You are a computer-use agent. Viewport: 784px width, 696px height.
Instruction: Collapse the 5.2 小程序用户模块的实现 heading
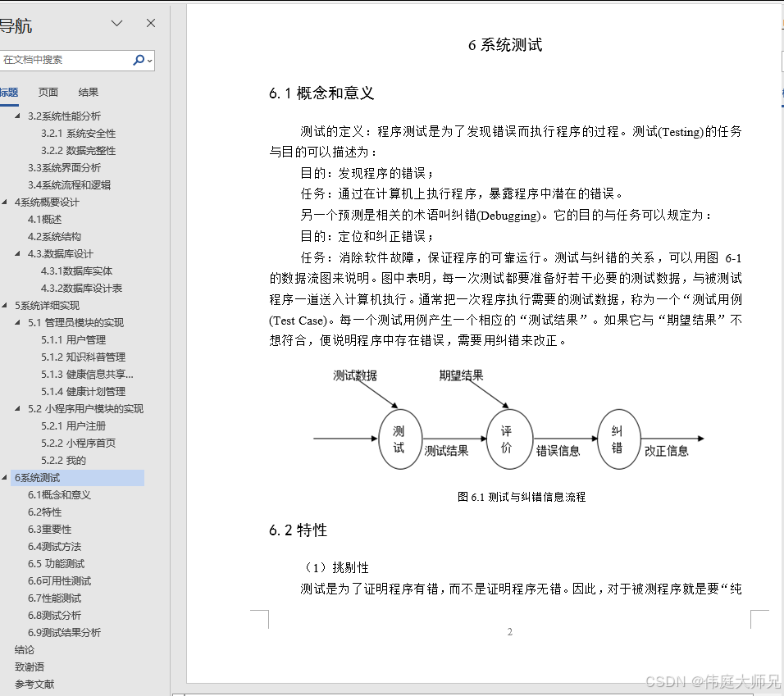(18, 409)
